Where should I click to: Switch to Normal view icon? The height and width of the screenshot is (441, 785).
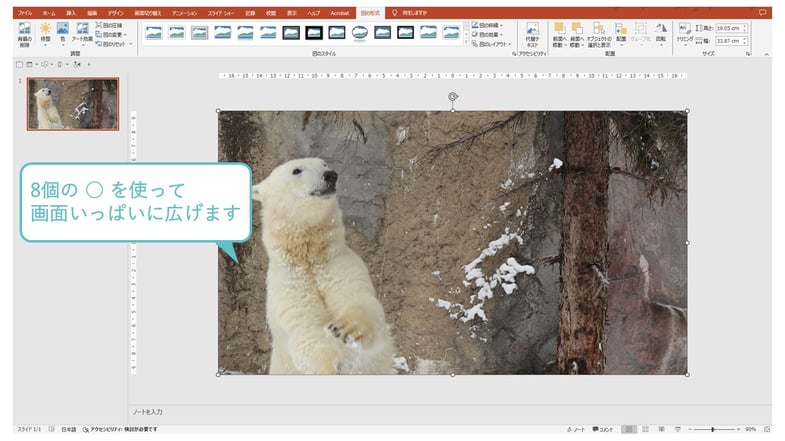pos(628,429)
